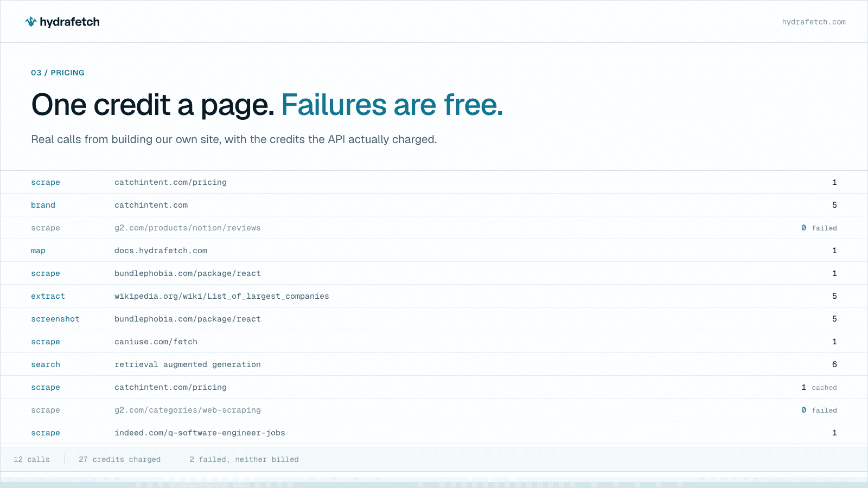868x488 pixels.
Task: Click the subtitle about real calls
Action: tap(234, 139)
